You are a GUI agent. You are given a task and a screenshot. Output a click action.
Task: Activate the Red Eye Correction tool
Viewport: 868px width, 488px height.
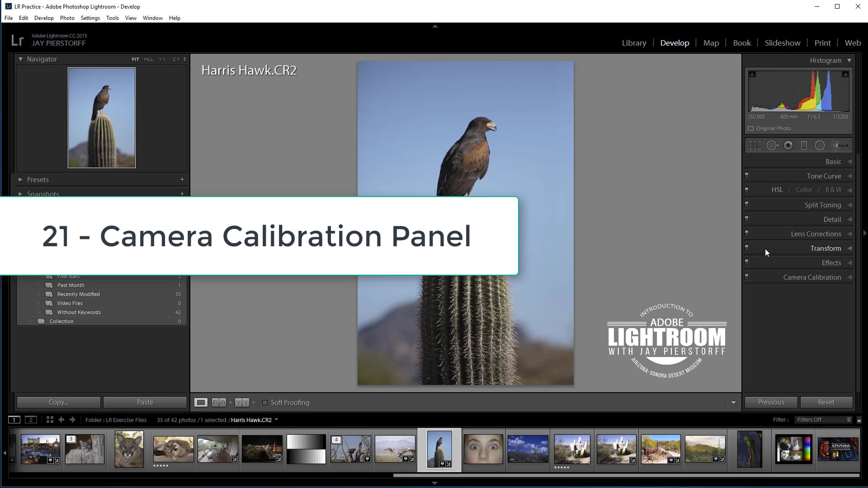coord(788,145)
